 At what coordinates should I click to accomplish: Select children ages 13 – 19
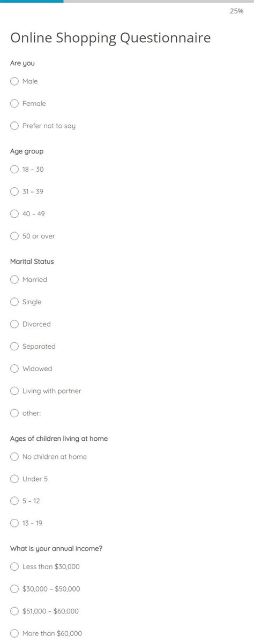[x=14, y=524]
